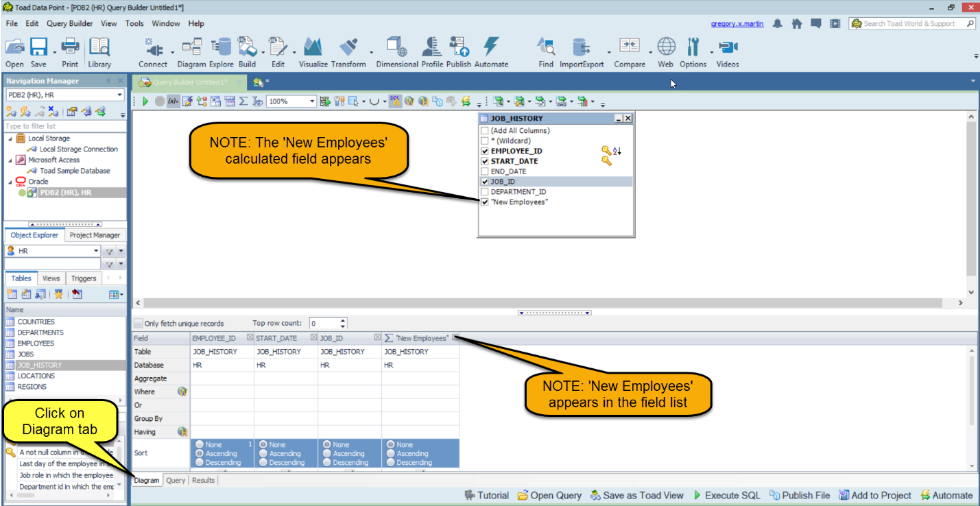Screen dimensions: 980x506
Task: Switch to the Results tab
Action: [203, 480]
